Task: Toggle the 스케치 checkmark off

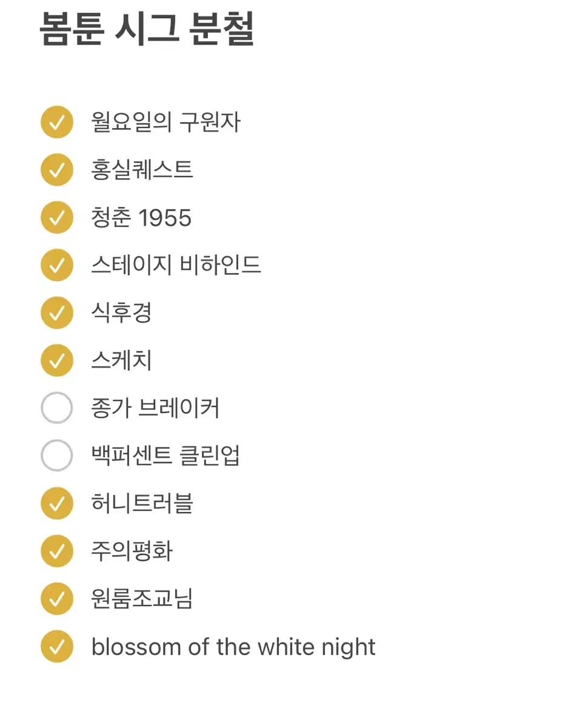Action: tap(57, 360)
